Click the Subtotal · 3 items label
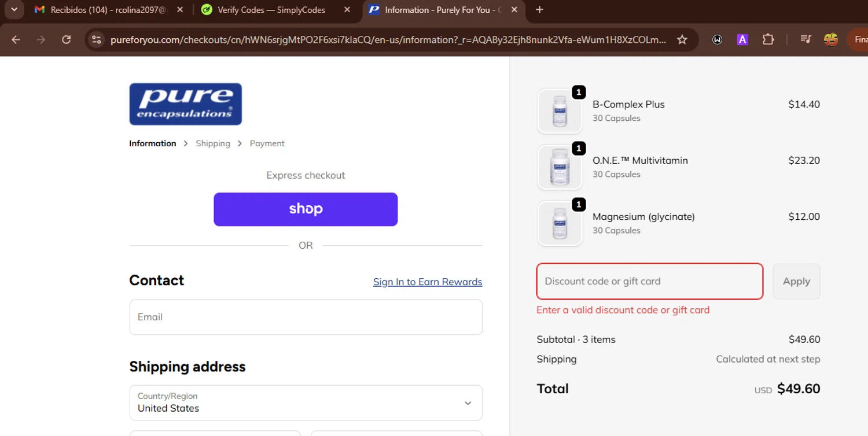The width and height of the screenshot is (868, 436). (576, 339)
